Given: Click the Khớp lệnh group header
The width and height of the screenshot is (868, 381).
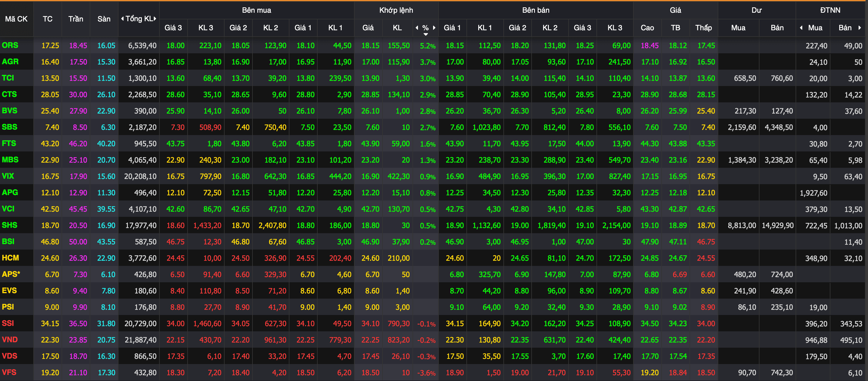Looking at the screenshot, I should pos(396,10).
